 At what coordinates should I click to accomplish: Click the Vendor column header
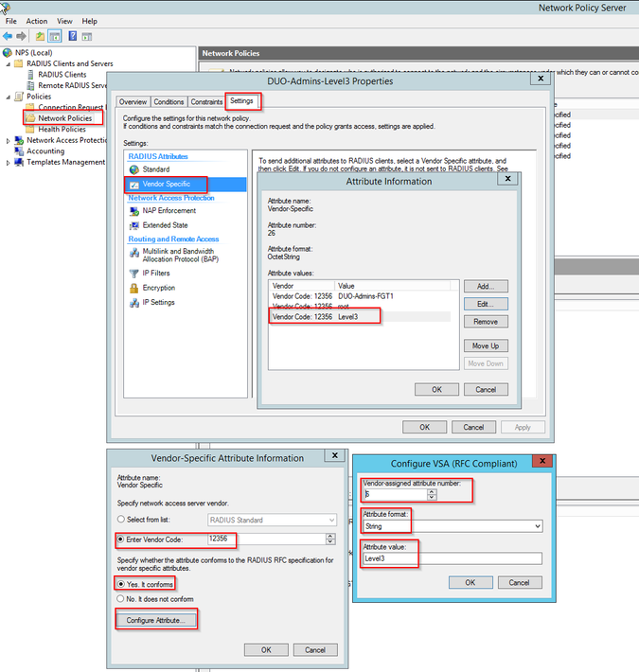pyautogui.click(x=302, y=286)
